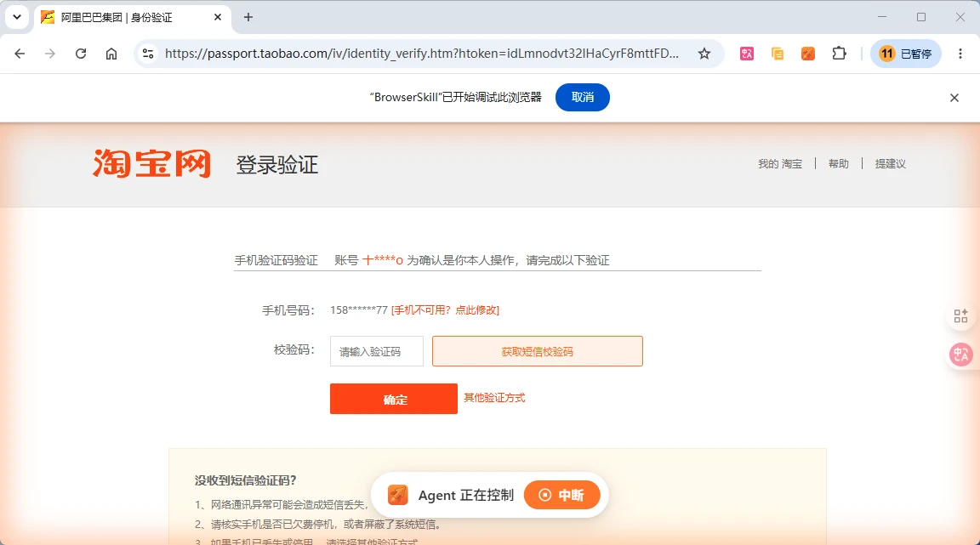Click 手机不可用？点此修改 link

coord(445,310)
